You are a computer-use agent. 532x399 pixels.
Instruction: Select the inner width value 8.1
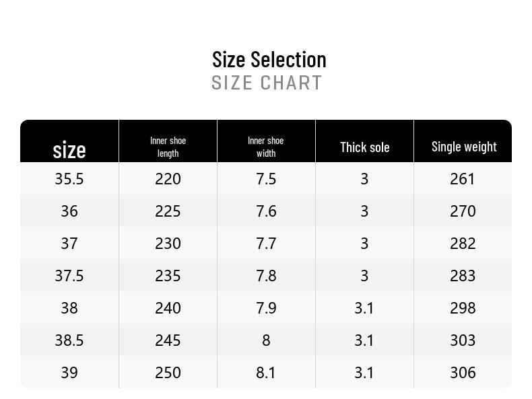coord(266,373)
